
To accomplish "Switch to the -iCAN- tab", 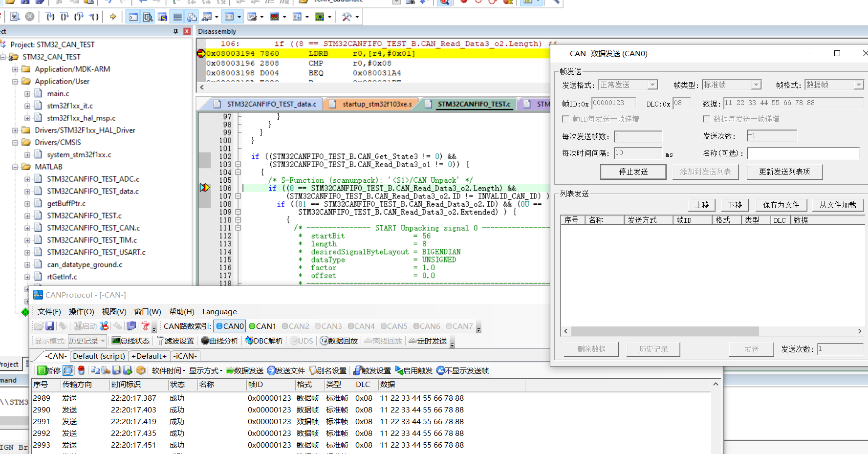I will 185,356.
